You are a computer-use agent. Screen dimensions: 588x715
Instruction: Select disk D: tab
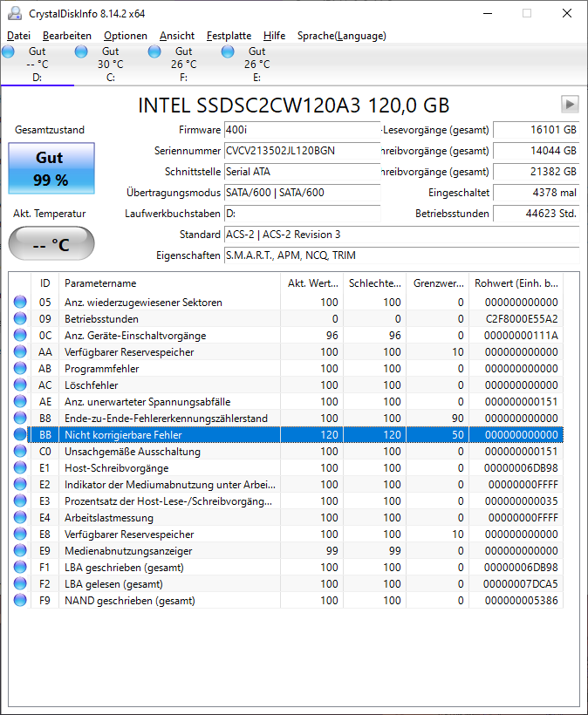click(37, 65)
